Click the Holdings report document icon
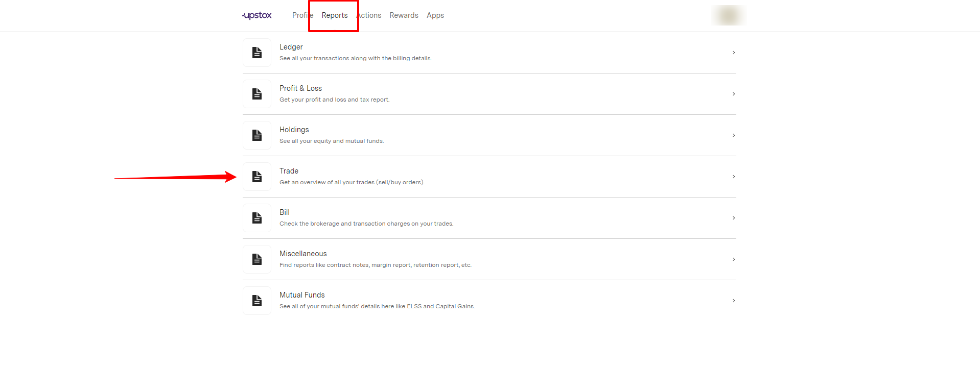This screenshot has width=980, height=369. [257, 135]
